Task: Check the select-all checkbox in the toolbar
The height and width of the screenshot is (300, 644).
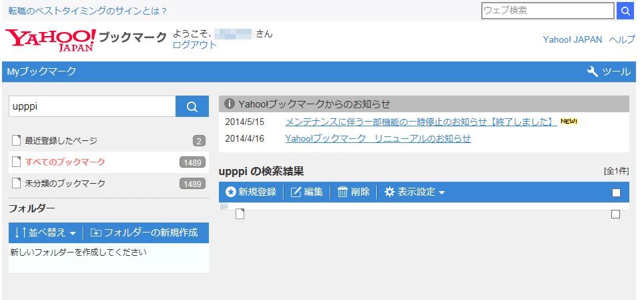Action: coord(616,192)
